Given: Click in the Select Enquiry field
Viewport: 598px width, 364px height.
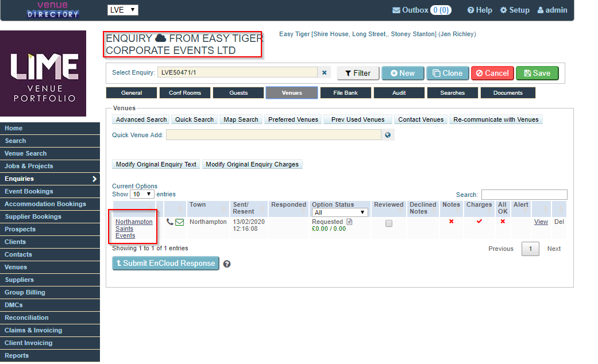Looking at the screenshot, I should (237, 72).
